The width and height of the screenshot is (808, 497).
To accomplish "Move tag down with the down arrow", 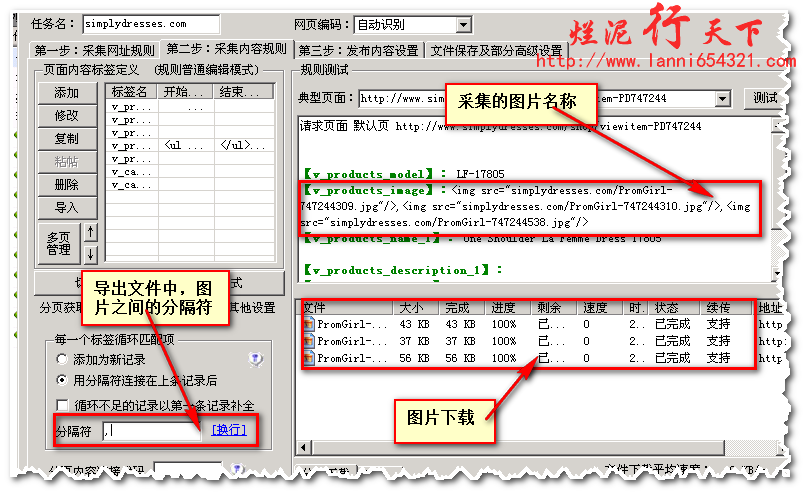I will (x=91, y=253).
